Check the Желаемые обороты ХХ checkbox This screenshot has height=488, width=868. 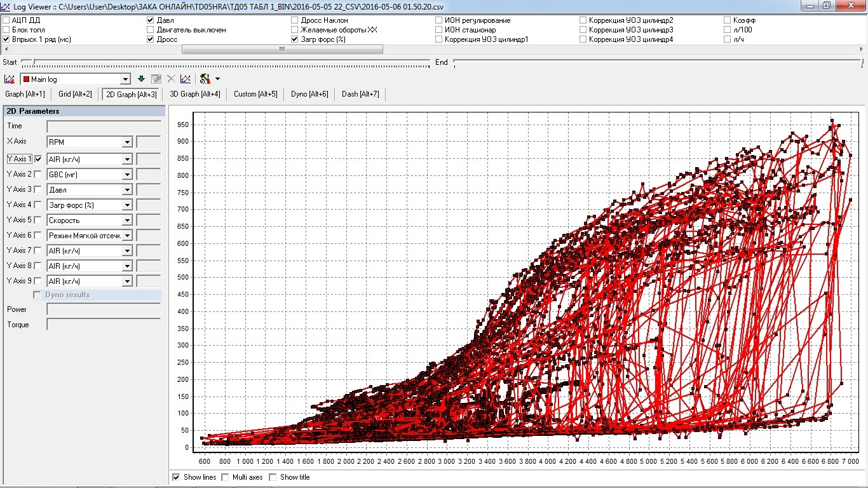(x=295, y=30)
